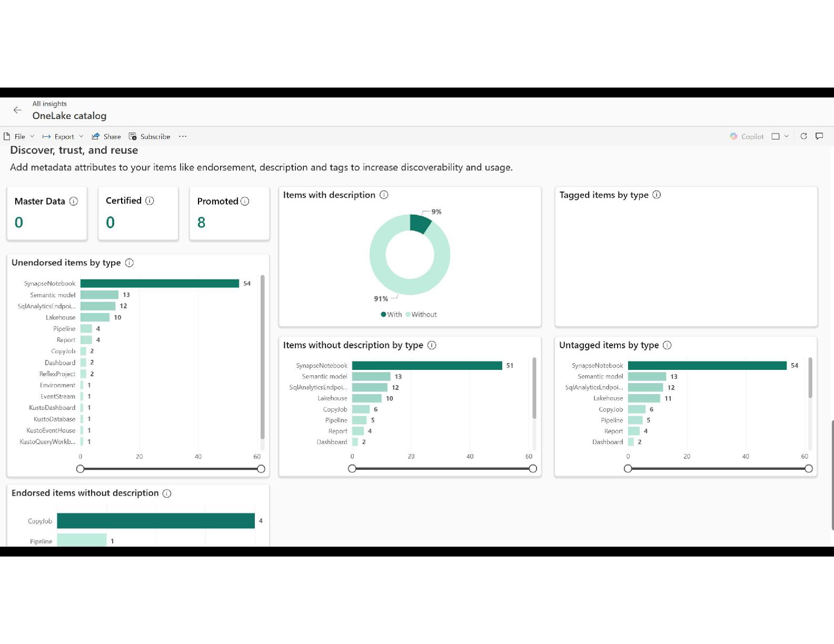Click right handle of Items without description slider

(x=533, y=469)
